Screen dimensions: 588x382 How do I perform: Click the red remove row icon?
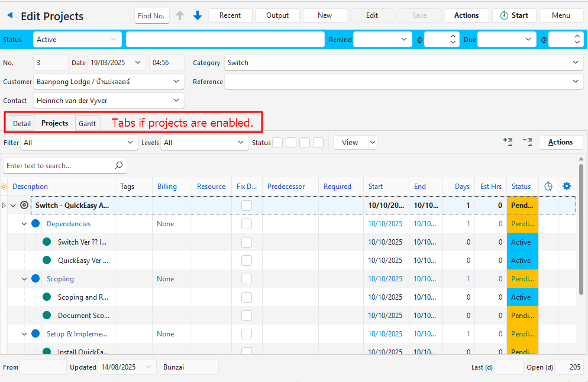pos(527,142)
